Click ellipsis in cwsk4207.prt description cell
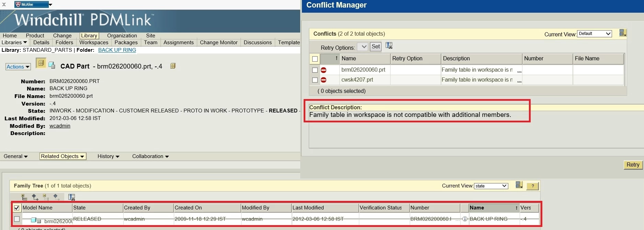 click(519, 81)
